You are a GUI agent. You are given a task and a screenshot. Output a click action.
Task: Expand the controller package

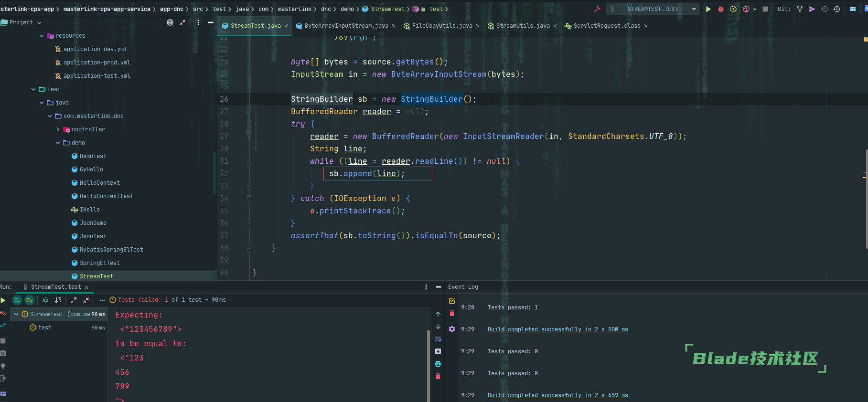tap(58, 129)
